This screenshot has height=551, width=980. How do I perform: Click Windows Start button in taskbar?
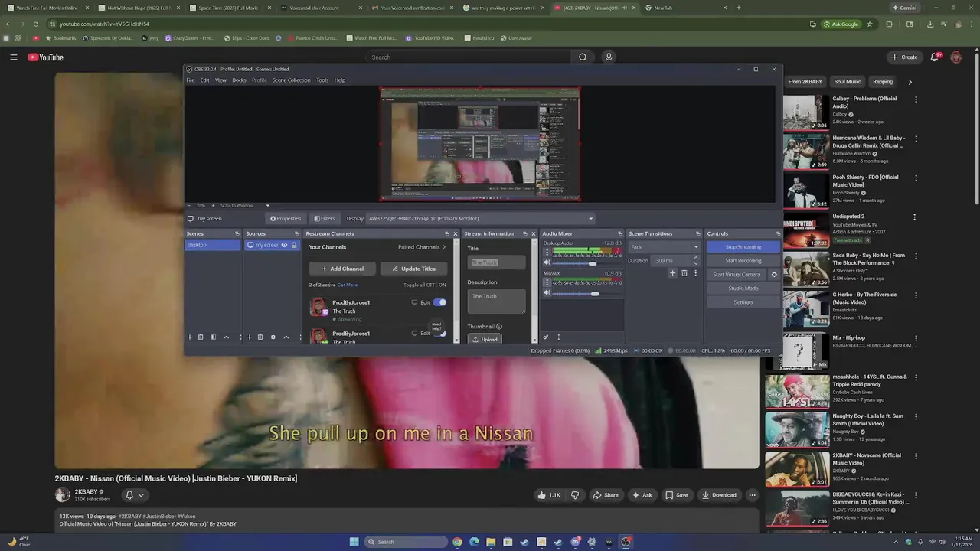[354, 542]
